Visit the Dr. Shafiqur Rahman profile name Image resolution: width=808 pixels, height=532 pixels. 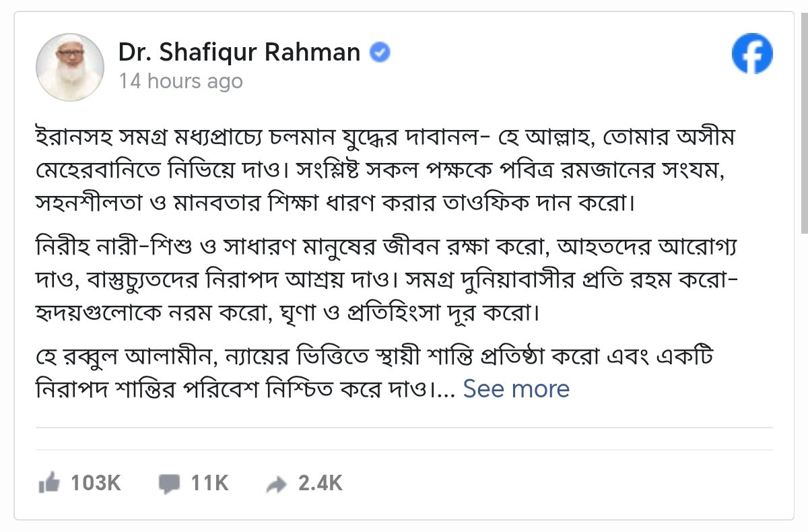240,53
